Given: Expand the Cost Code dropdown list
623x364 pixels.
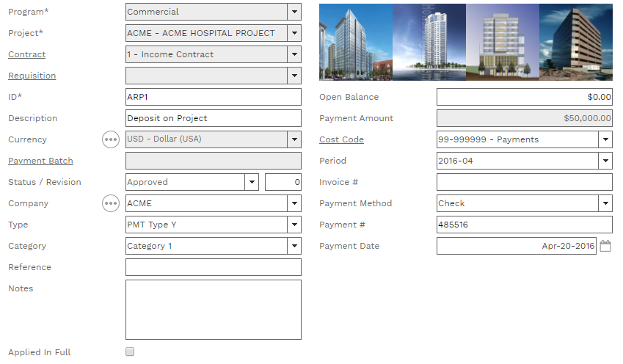Looking at the screenshot, I should [x=605, y=139].
